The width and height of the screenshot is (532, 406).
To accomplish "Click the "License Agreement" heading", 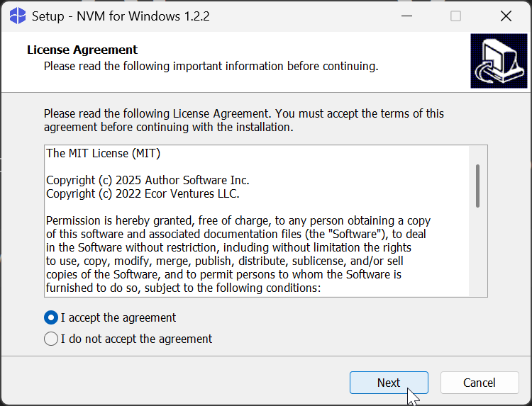I will (82, 50).
